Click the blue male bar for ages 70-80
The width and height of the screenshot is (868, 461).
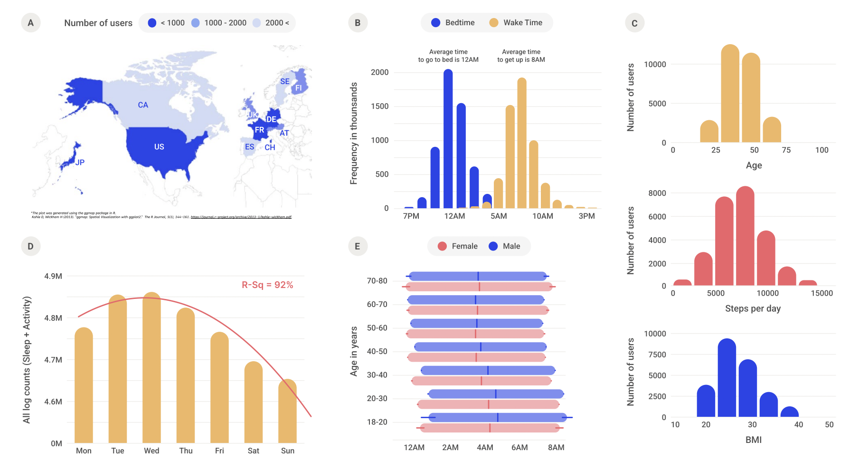(478, 276)
